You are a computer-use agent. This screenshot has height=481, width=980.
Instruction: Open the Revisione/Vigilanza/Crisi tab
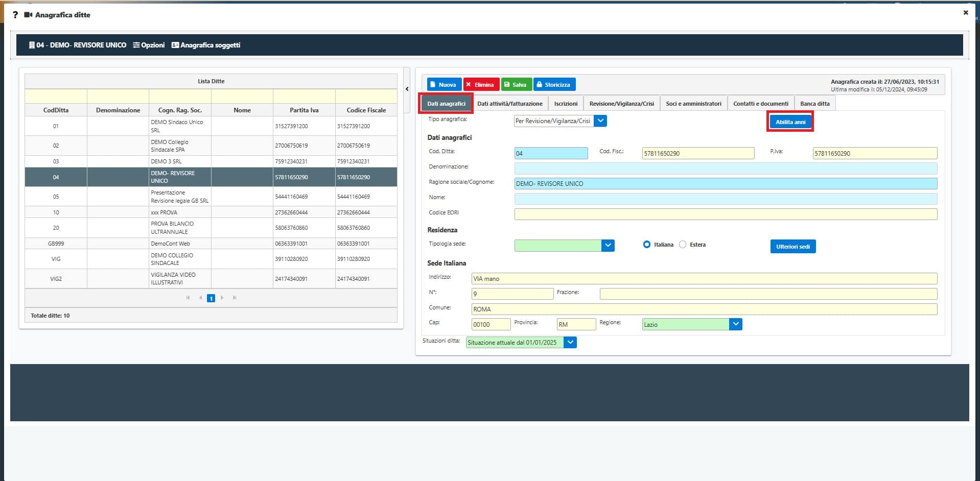point(621,104)
